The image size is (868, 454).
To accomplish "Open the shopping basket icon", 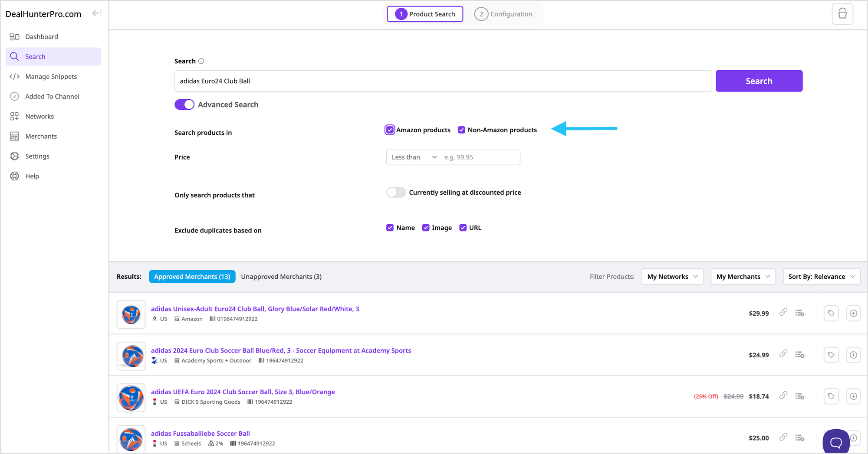I will click(842, 14).
